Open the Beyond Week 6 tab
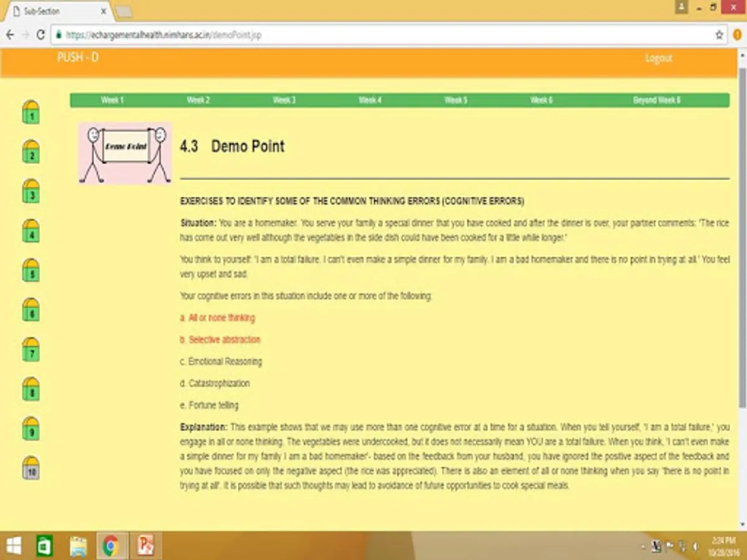This screenshot has width=747, height=560. [657, 100]
